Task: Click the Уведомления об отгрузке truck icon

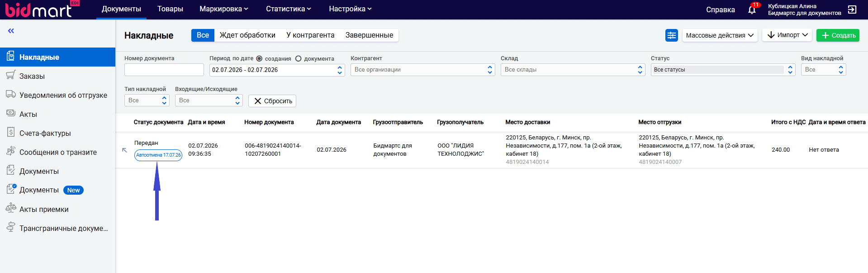Action: point(10,94)
